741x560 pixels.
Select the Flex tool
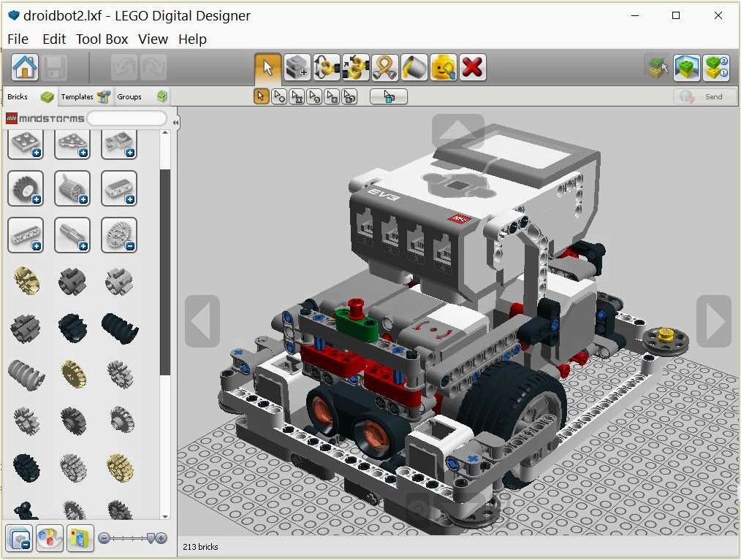[x=385, y=67]
